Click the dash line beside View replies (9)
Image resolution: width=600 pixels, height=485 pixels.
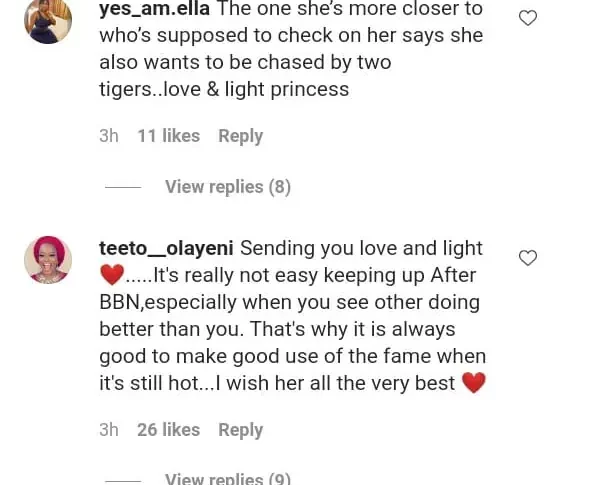123,480
